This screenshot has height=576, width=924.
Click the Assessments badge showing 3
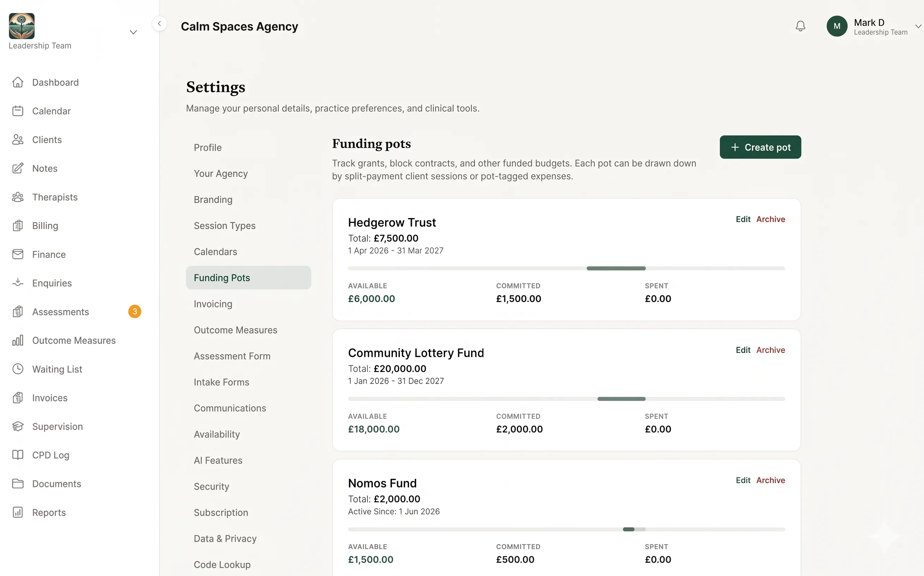tap(135, 312)
